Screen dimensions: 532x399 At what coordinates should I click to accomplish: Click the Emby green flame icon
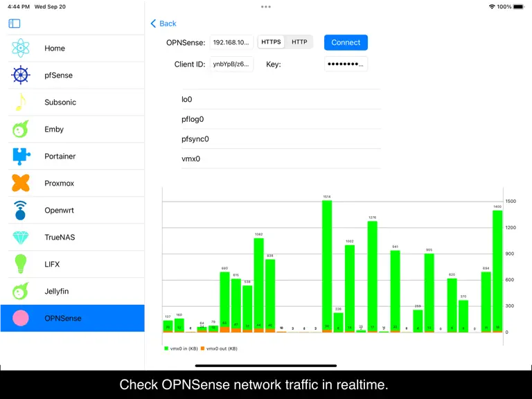pos(21,129)
